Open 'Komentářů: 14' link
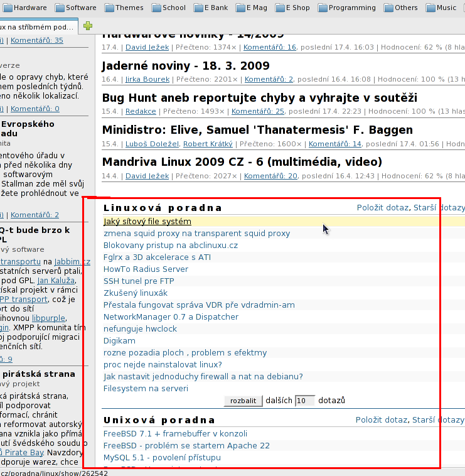 tap(335, 144)
